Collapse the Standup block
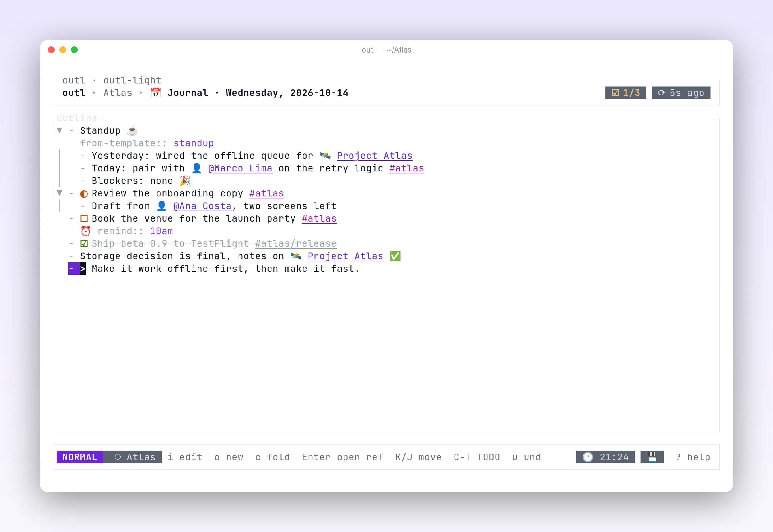Image resolution: width=773 pixels, height=532 pixels. click(x=60, y=130)
